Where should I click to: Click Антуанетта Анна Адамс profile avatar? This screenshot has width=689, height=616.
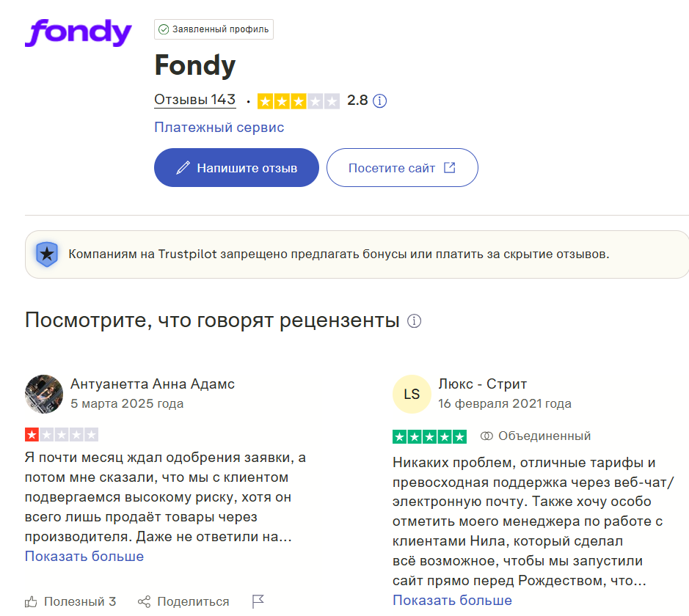pos(44,394)
